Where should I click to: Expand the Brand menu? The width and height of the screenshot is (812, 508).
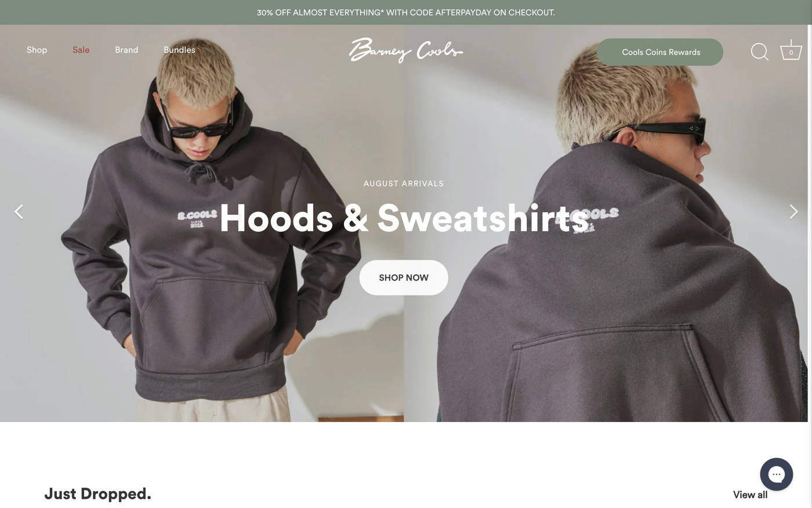(126, 50)
